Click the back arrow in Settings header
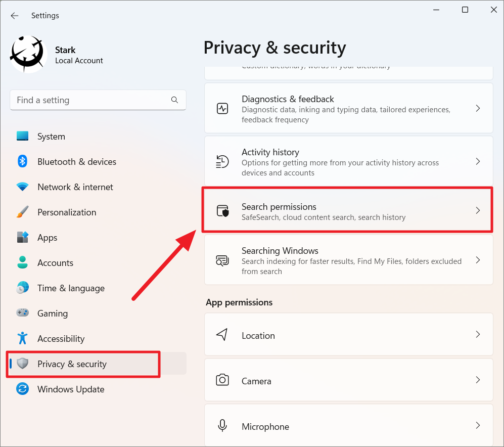 (15, 16)
